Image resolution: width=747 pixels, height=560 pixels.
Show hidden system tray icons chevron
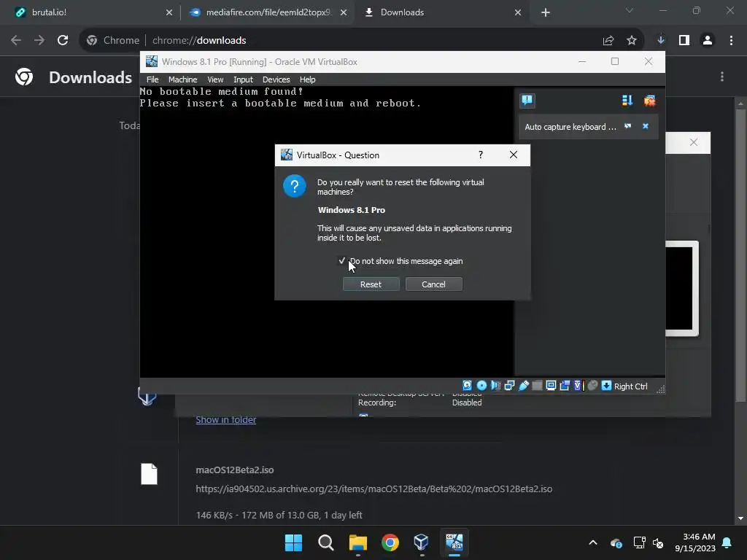(x=593, y=542)
